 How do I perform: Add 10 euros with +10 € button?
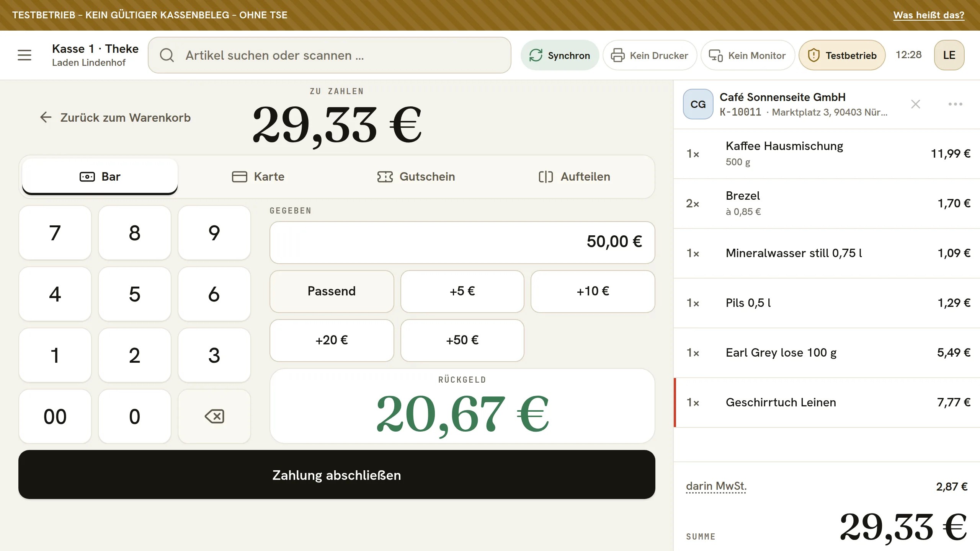pyautogui.click(x=593, y=291)
